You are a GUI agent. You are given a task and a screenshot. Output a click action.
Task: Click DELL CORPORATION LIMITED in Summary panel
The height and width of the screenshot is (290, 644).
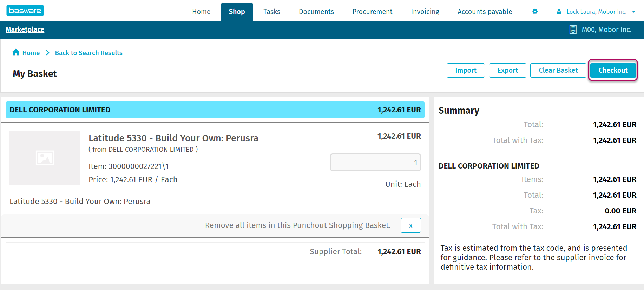click(489, 166)
